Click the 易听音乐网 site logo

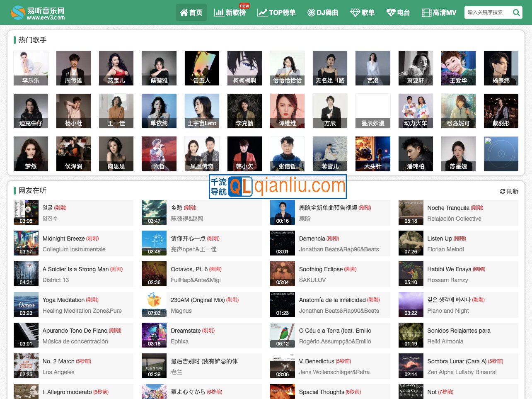coord(38,12)
